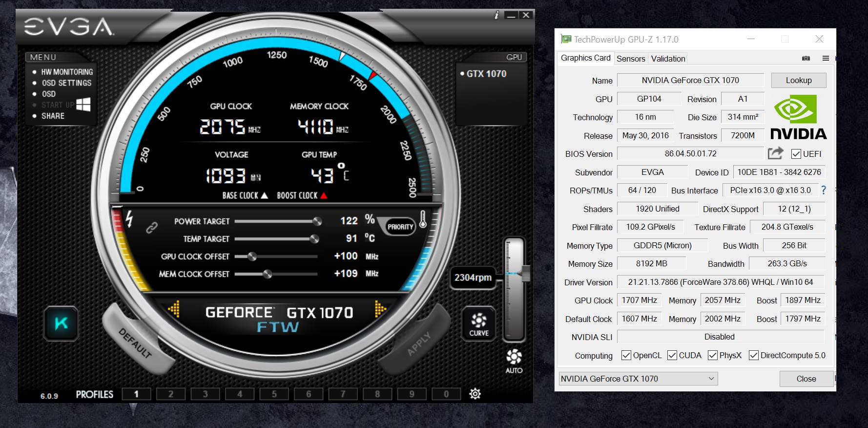Click the lightning bolt power icon

(129, 218)
